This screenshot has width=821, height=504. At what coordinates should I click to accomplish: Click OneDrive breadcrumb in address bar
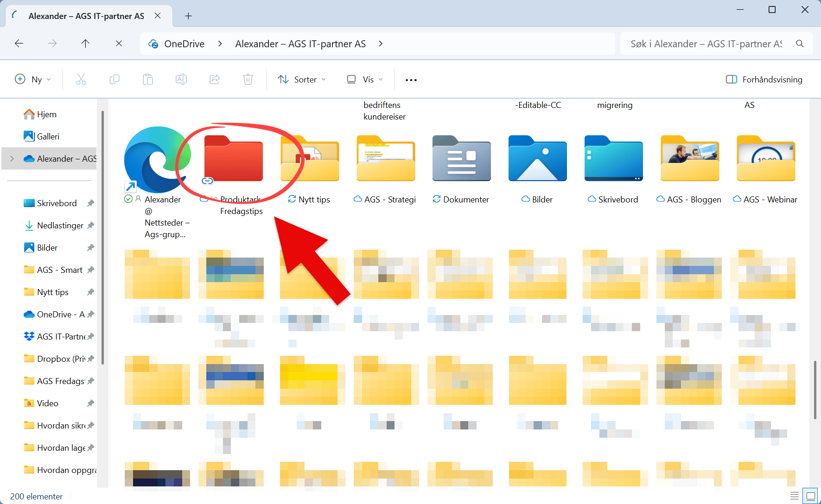tap(184, 44)
